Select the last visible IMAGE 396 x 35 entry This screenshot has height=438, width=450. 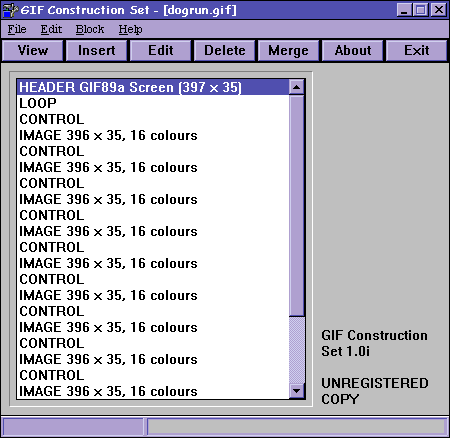153,391
